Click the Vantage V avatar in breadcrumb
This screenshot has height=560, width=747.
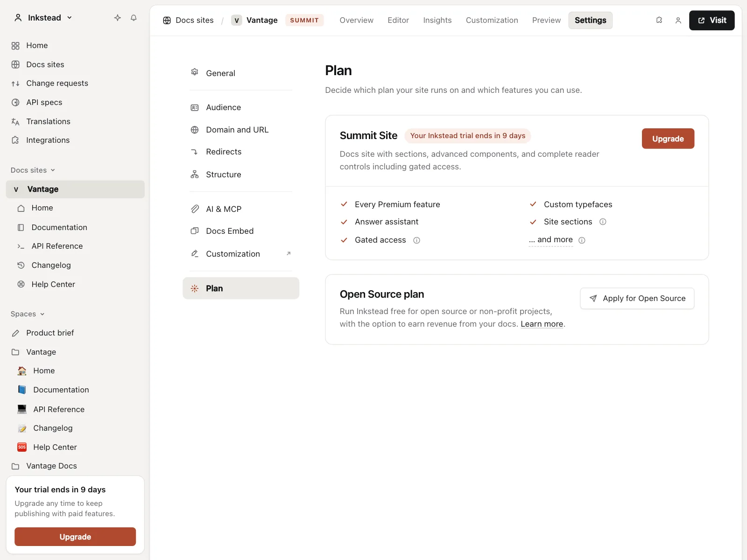237,21
